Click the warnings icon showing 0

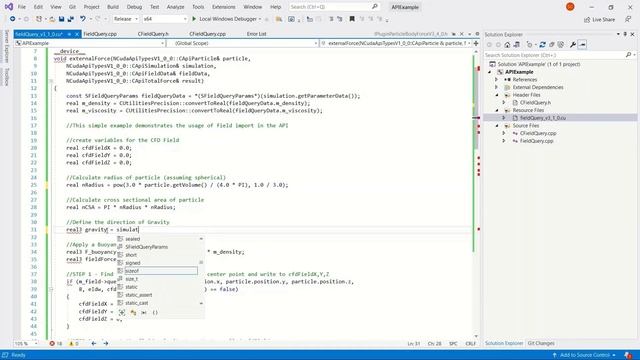click(x=71, y=344)
